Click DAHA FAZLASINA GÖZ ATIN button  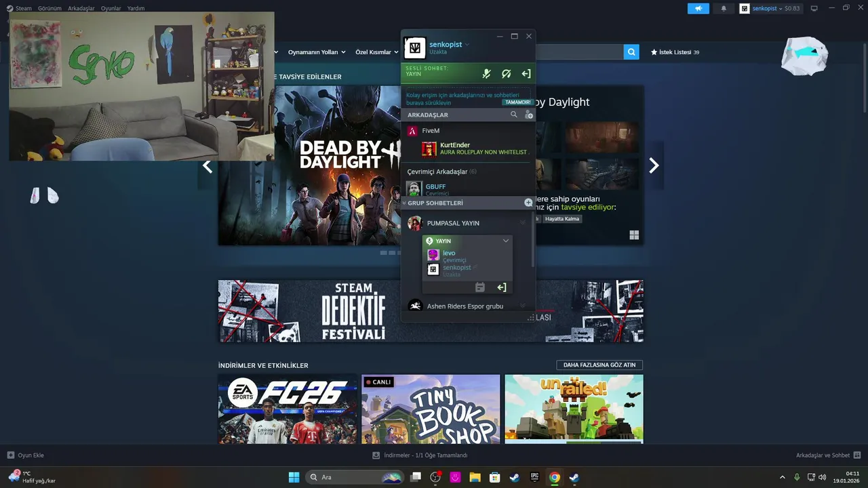click(599, 365)
